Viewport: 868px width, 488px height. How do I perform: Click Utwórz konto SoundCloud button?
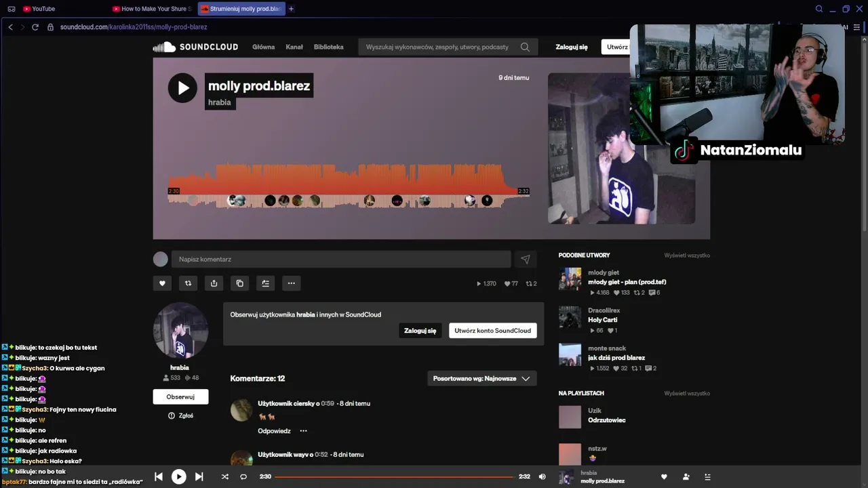(x=493, y=331)
